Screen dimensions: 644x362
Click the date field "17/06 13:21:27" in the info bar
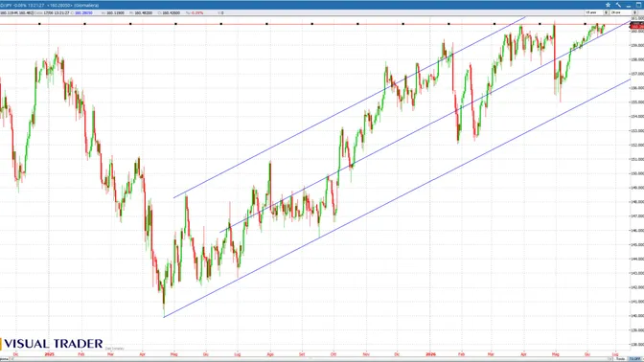coord(57,13)
